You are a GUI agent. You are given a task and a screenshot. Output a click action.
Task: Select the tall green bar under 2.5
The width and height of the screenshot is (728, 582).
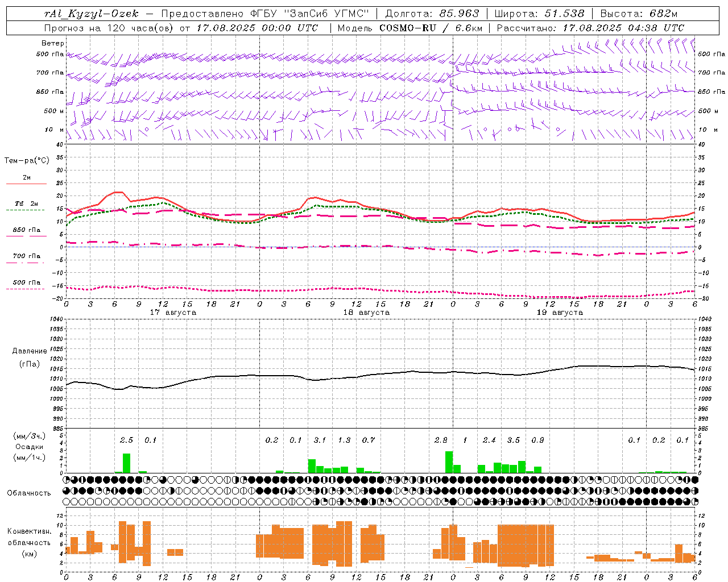click(126, 463)
